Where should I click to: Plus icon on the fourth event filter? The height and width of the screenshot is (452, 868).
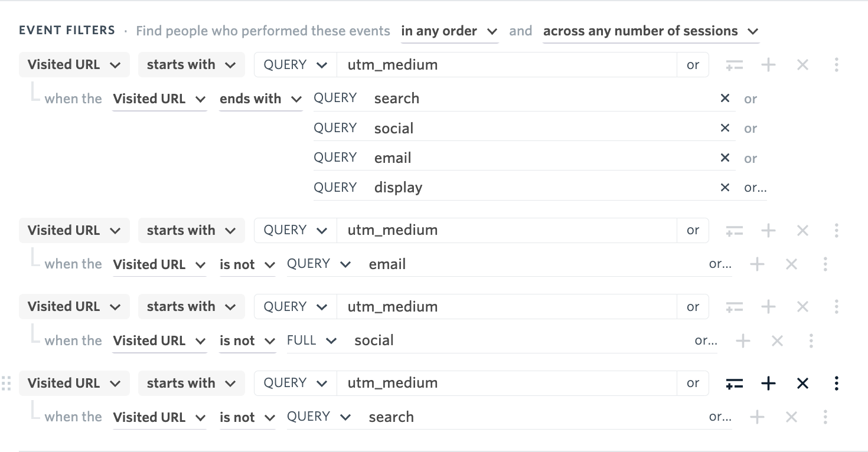tap(768, 384)
